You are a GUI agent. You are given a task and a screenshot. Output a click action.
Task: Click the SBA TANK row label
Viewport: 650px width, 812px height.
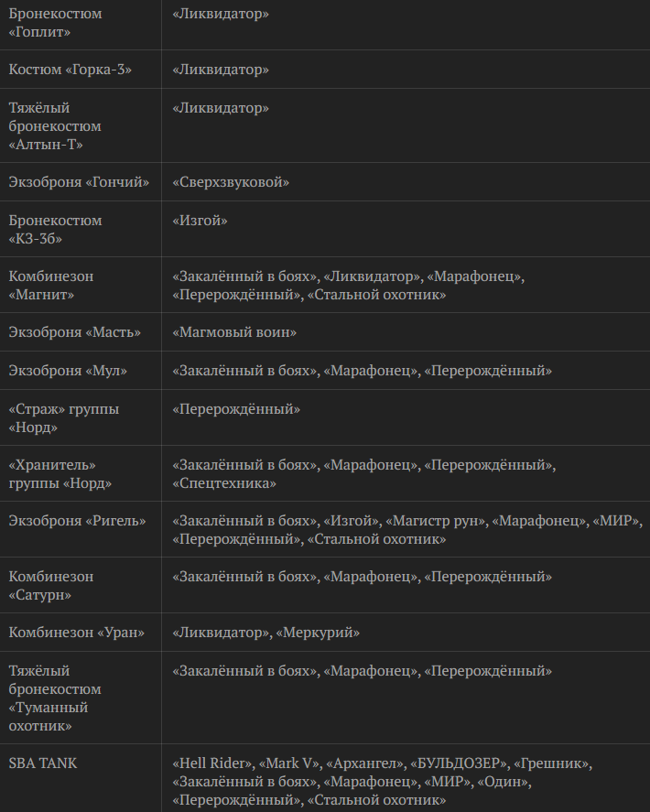pos(43,763)
